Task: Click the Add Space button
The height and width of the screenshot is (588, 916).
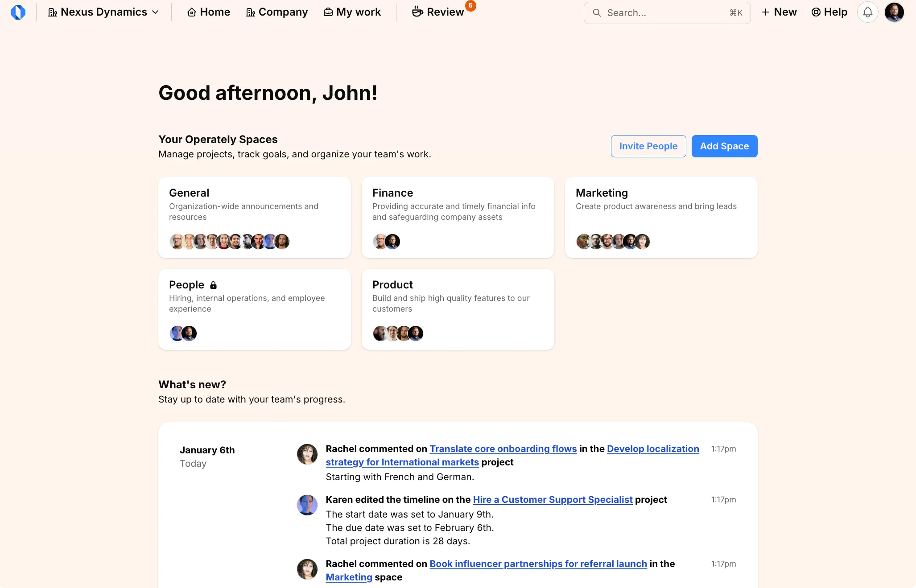Action: tap(724, 146)
